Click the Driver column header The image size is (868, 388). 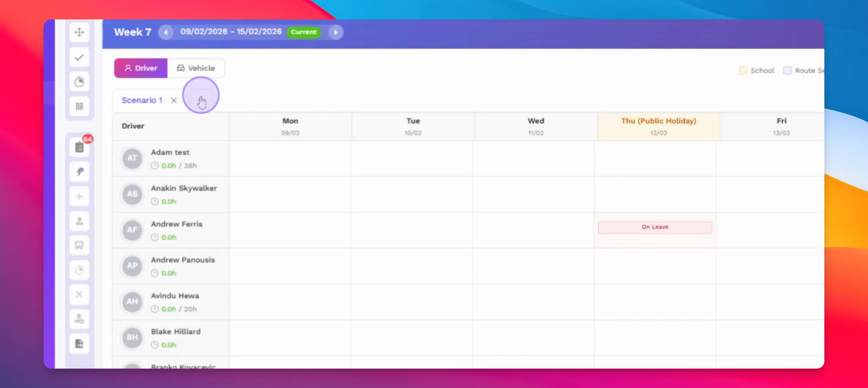pos(171,127)
